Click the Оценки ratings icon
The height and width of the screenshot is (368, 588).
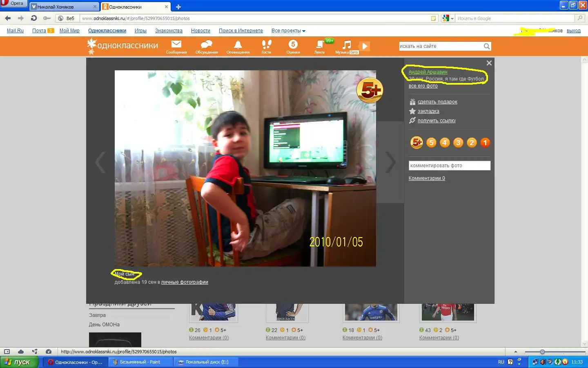point(293,45)
